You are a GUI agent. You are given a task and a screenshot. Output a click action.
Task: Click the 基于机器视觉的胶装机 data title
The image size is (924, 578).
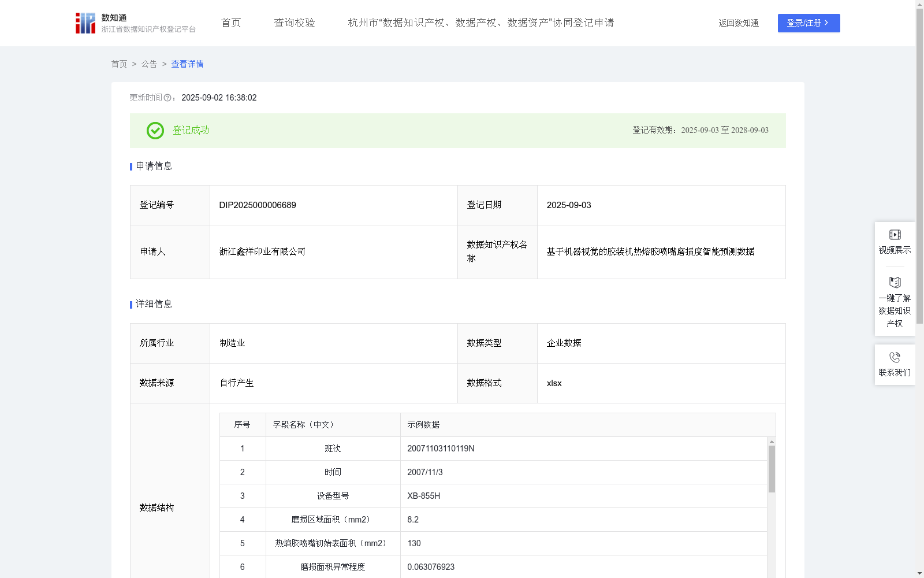click(x=650, y=251)
